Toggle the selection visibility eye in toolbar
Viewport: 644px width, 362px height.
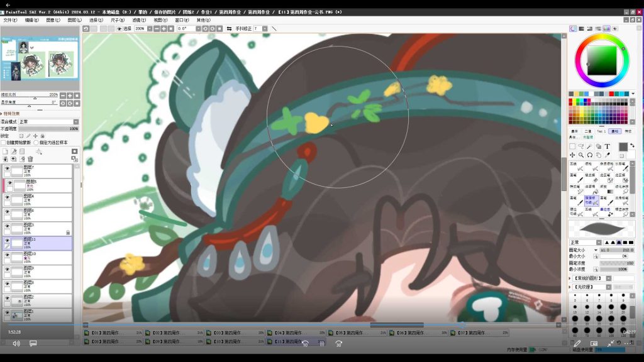[x=119, y=29]
